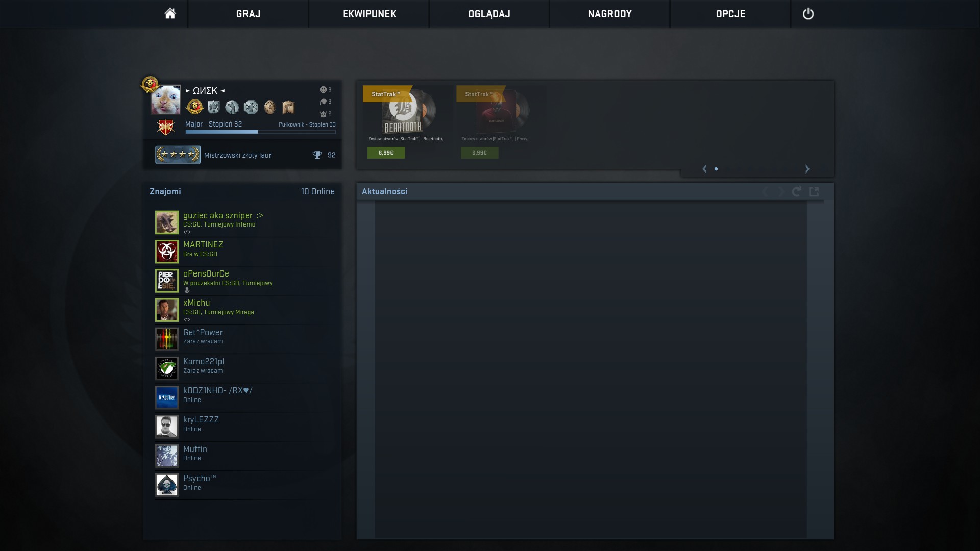Click spectate eye icon under guziec aka szniper
The height and width of the screenshot is (551, 980).
(187, 232)
